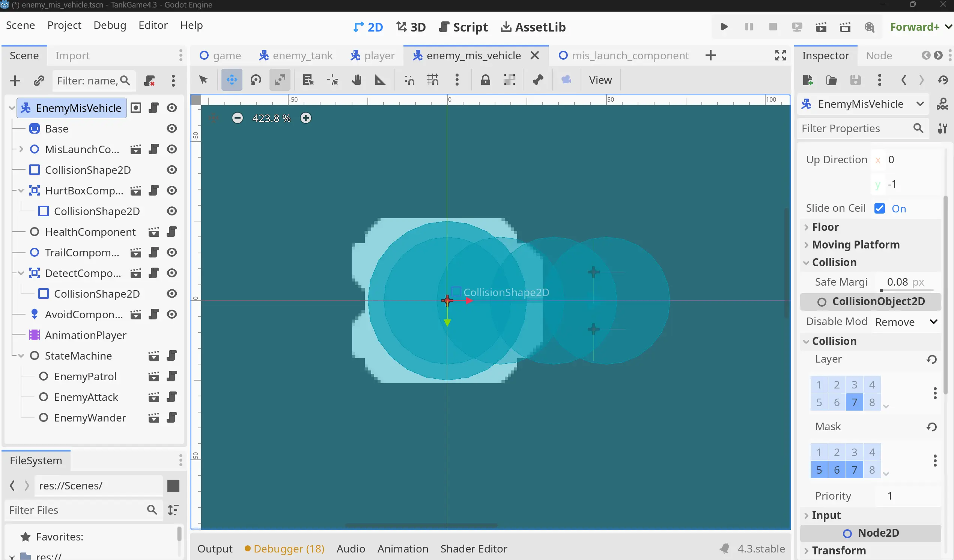Open the Scene menu

coord(20,26)
